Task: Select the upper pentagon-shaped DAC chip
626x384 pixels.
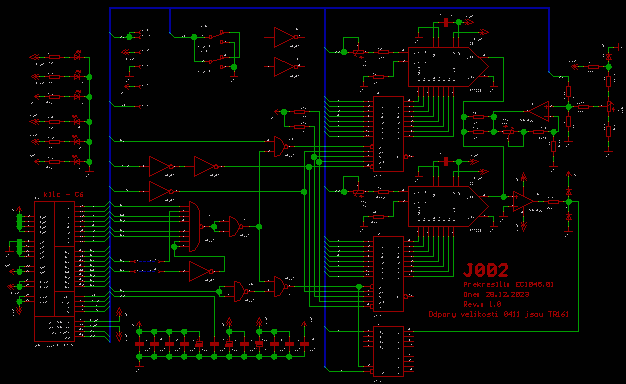Action: pyautogui.click(x=448, y=67)
